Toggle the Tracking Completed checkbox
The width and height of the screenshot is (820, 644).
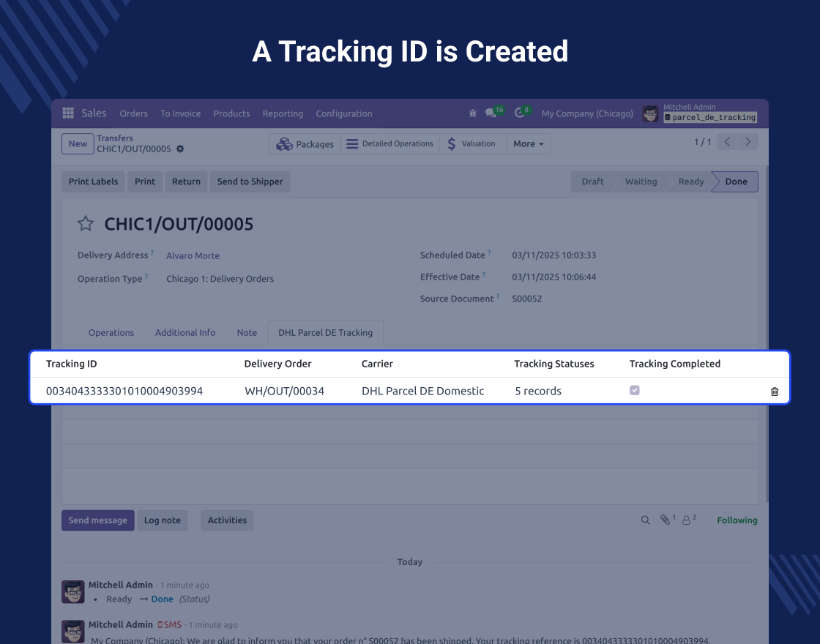(x=635, y=391)
